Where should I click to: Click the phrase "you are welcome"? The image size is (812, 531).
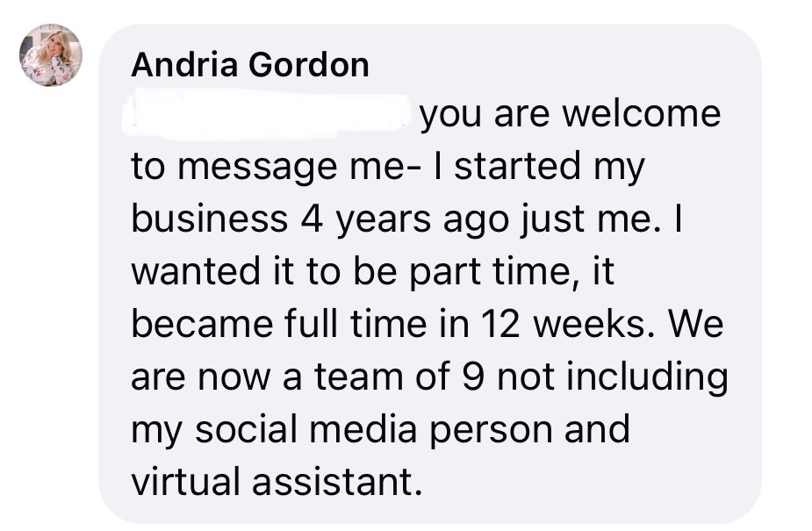pos(571,115)
